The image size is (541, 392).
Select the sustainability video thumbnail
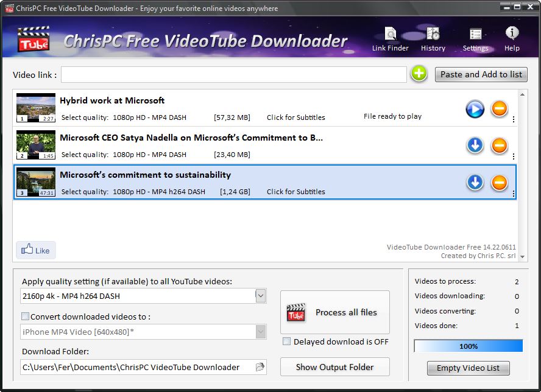[x=36, y=182]
